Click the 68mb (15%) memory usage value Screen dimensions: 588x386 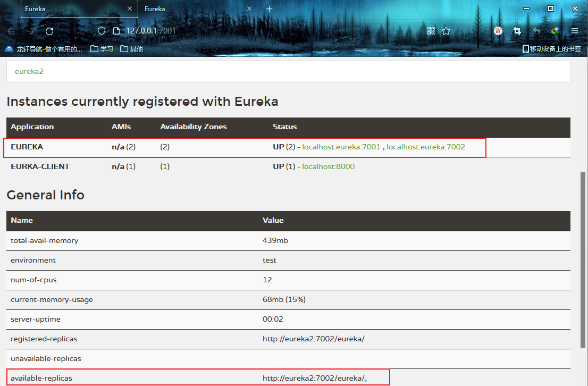284,299
